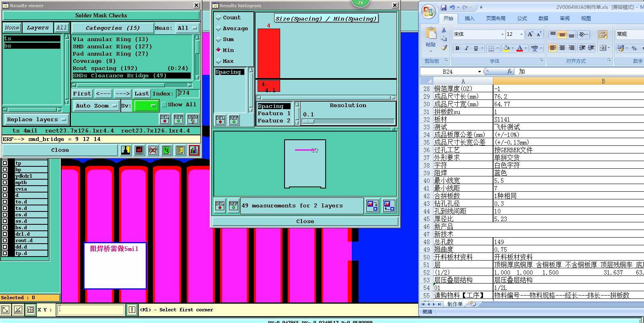Click the second histogram transfer icon with left arrow
644x323 pixels.
389,206
